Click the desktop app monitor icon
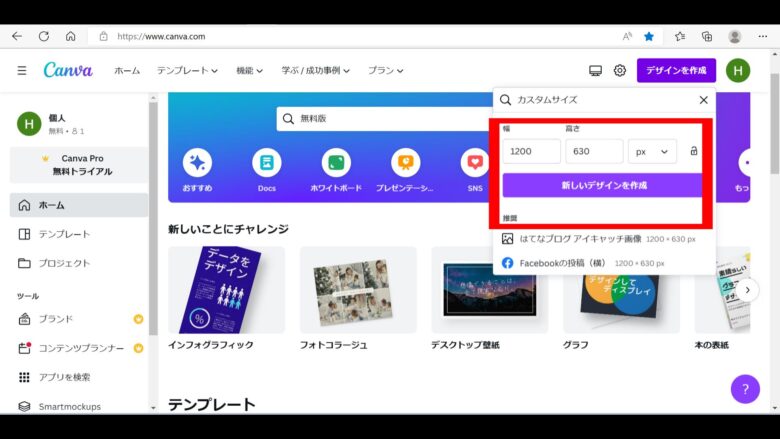This screenshot has width=780, height=439. (x=595, y=71)
